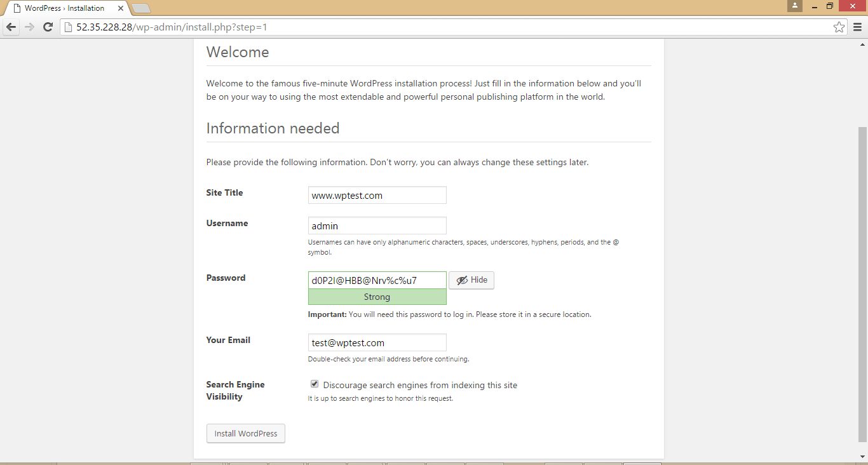This screenshot has width=868, height=465.
Task: Uncheck Discourage search engines from indexing
Action: 314,383
